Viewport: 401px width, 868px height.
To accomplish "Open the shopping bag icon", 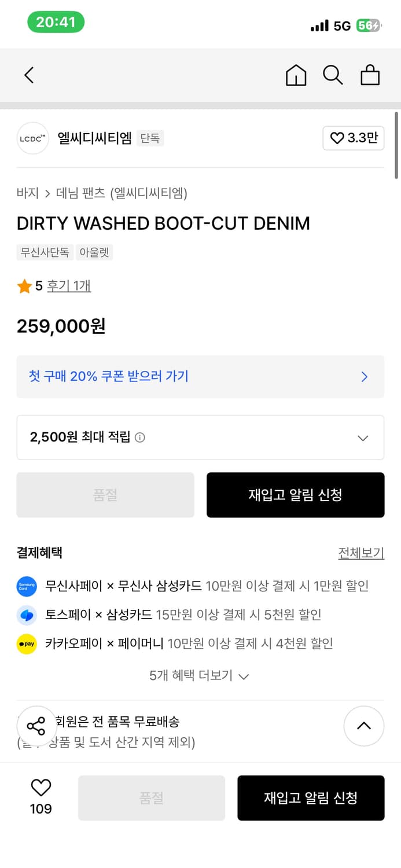I will [370, 75].
